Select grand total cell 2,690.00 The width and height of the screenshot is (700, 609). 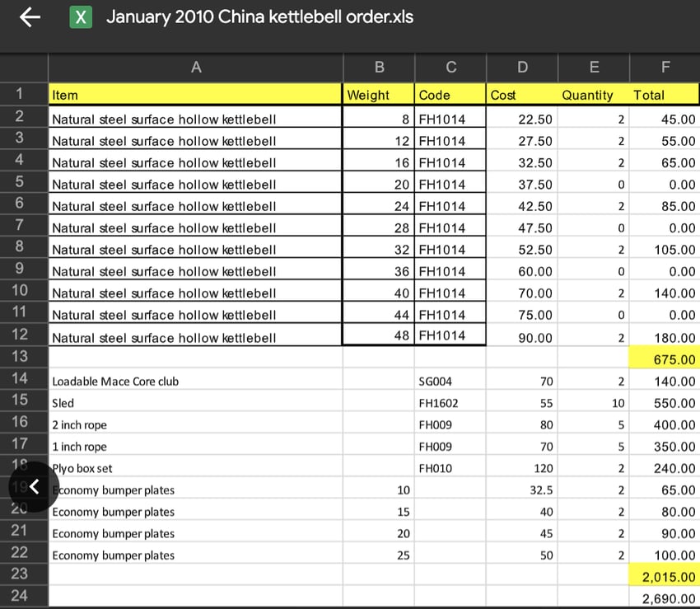pos(665,597)
